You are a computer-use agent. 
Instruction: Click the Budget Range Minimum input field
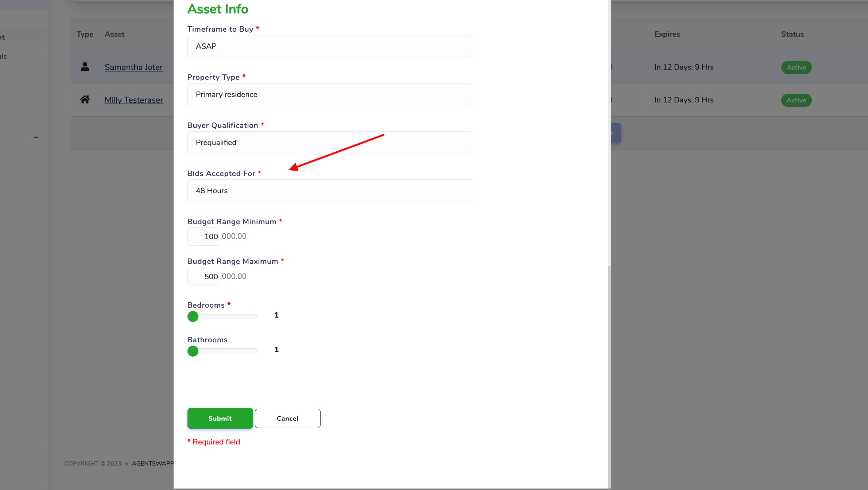[x=204, y=237]
